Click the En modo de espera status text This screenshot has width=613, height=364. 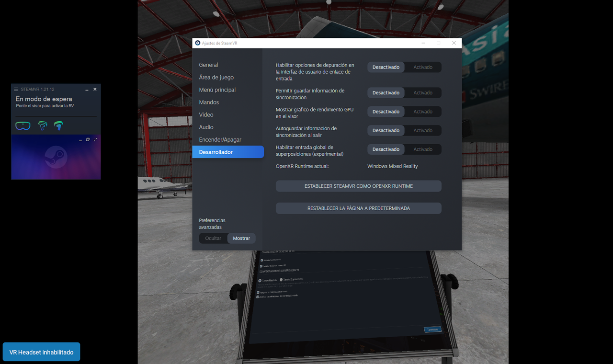tap(44, 99)
